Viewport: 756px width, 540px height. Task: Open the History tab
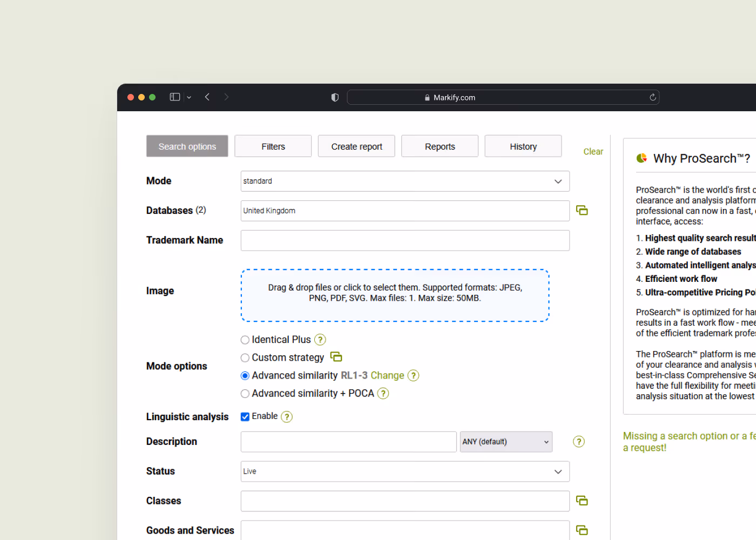[x=523, y=146]
